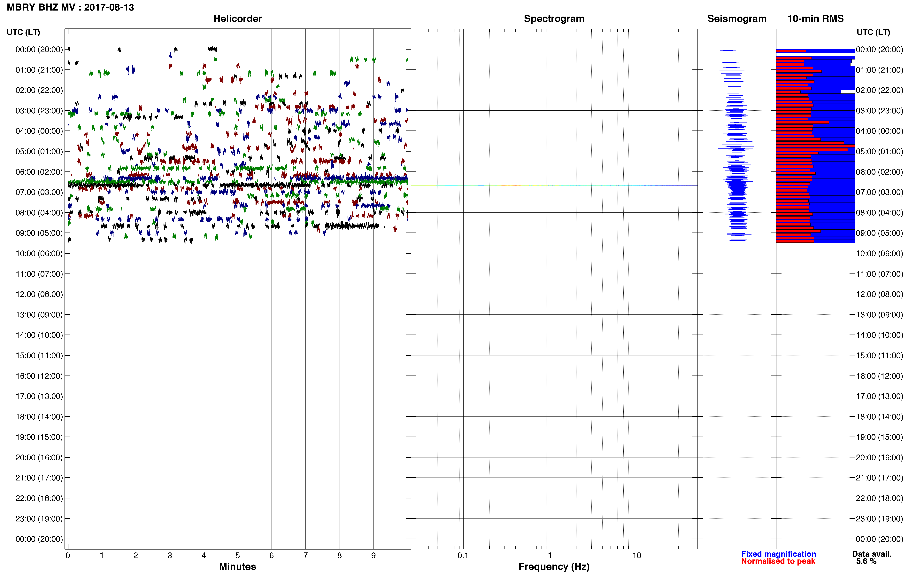Click the plot title MBRY BHZ MV : 2017-08-13
924x578 pixels.
tap(70, 7)
